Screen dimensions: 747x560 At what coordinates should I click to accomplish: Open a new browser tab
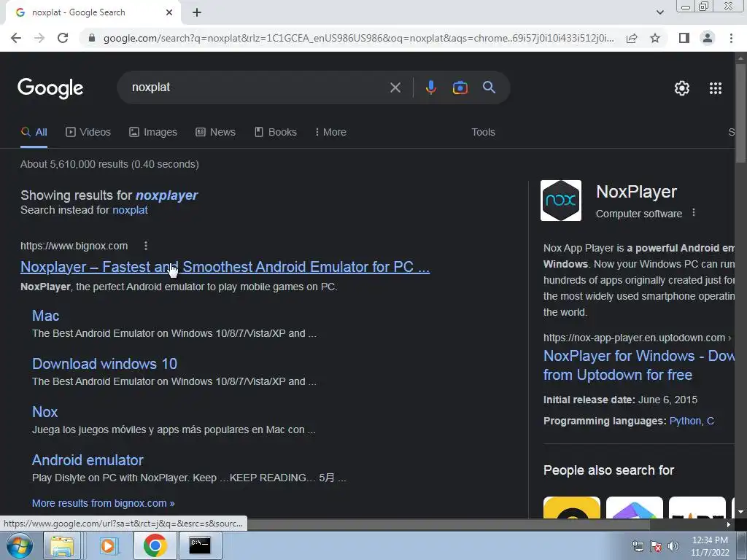point(197,12)
